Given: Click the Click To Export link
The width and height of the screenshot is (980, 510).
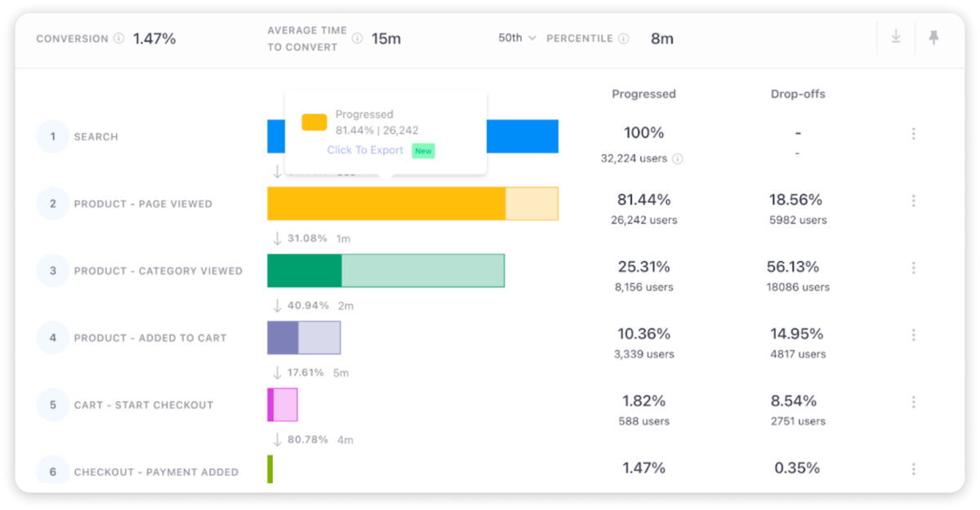Looking at the screenshot, I should coord(365,150).
